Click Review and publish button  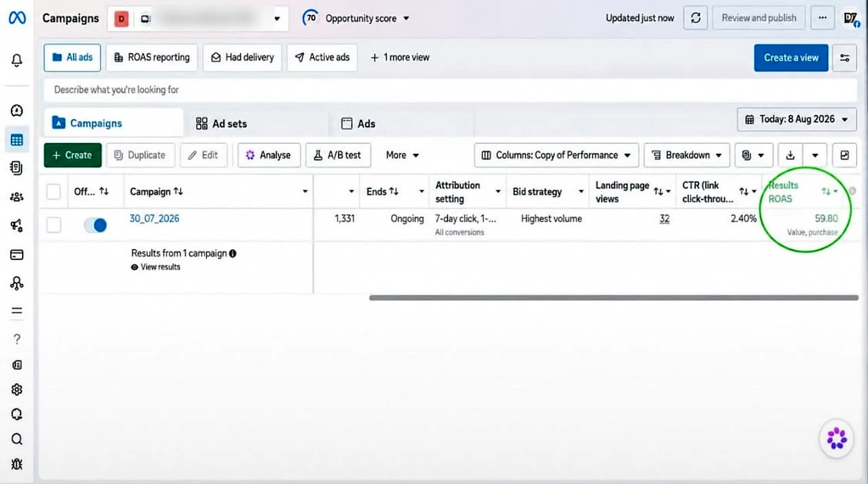(759, 18)
